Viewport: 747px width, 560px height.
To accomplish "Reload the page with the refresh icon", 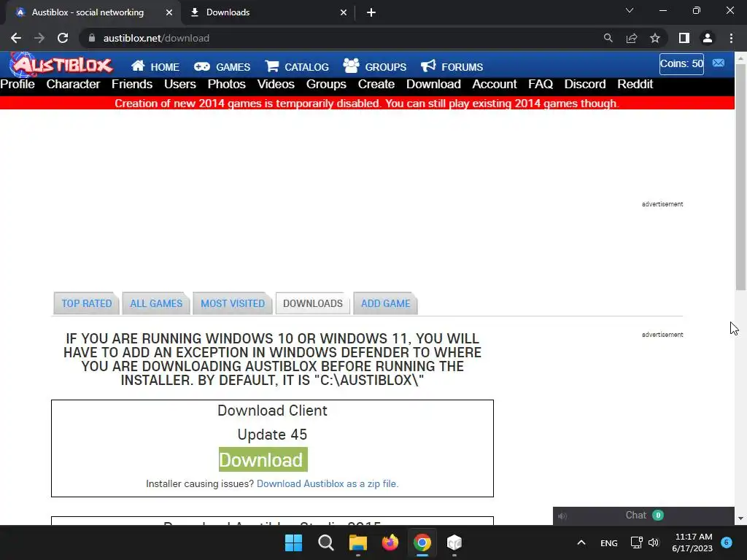I will click(63, 38).
